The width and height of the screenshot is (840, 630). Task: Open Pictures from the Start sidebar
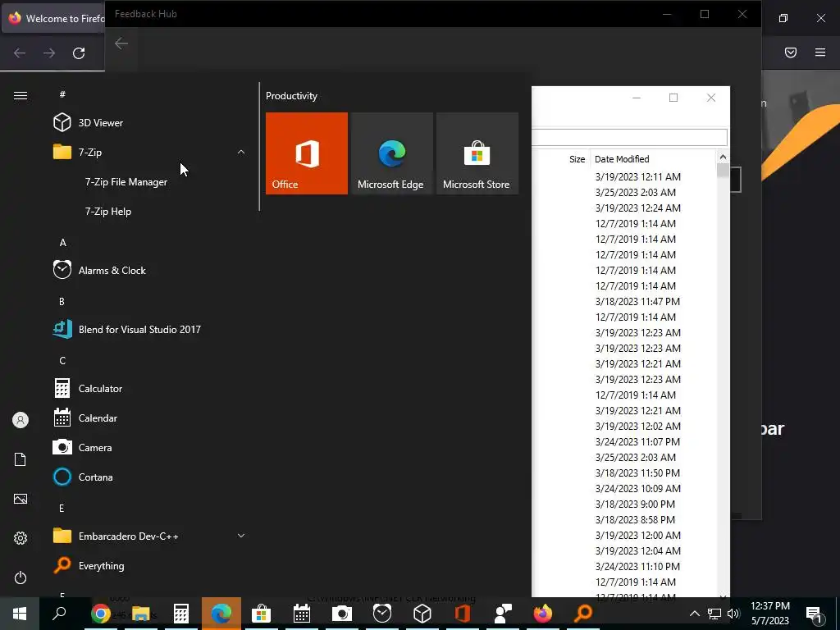coord(21,499)
